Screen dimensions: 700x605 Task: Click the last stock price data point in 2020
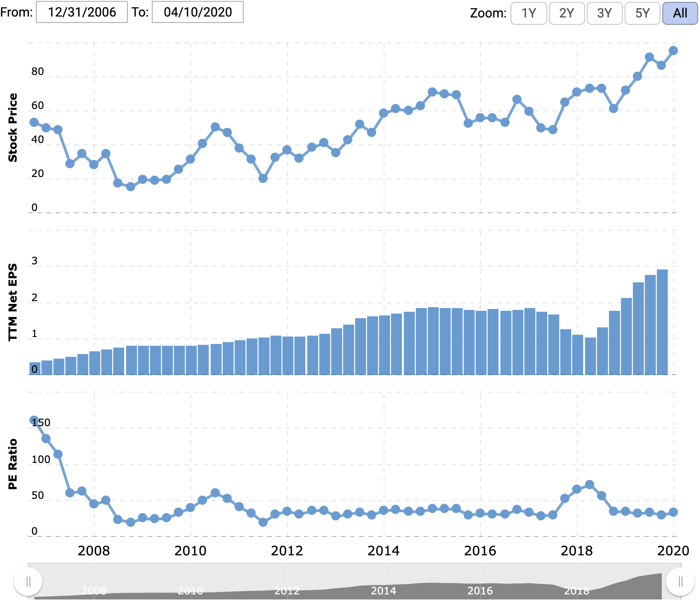[x=673, y=51]
